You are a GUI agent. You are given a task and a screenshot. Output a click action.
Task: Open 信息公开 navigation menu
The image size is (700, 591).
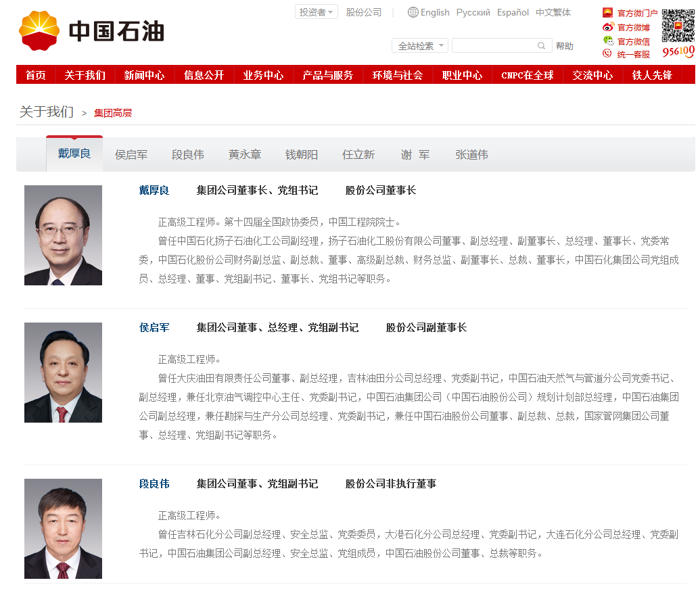204,75
